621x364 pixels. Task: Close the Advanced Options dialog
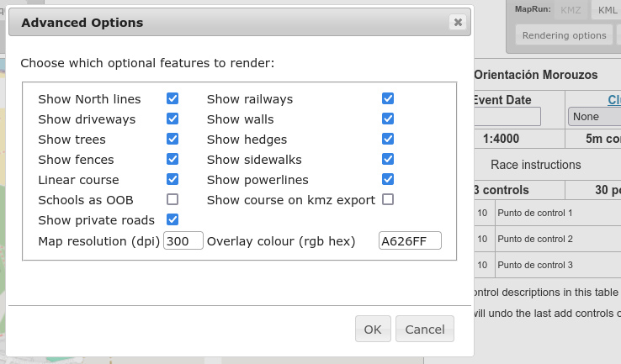click(457, 23)
